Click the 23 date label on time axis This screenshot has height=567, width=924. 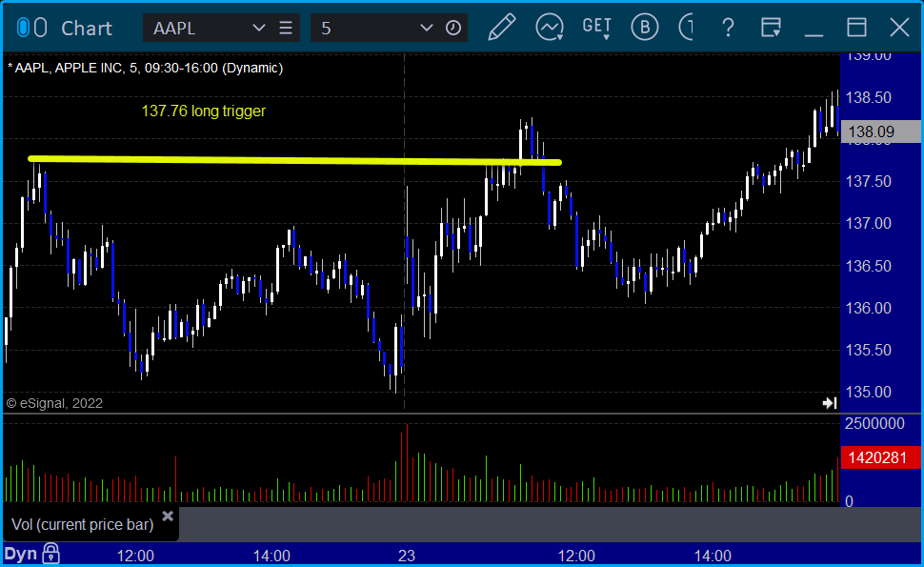tap(407, 556)
